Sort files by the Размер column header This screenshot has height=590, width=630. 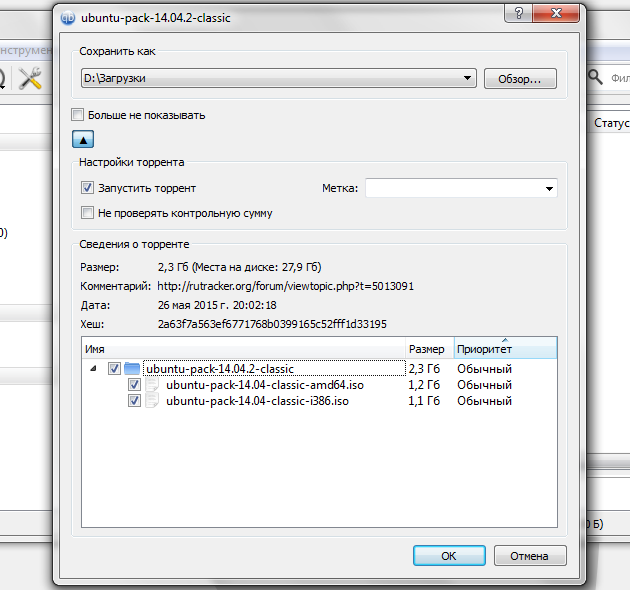pos(430,348)
